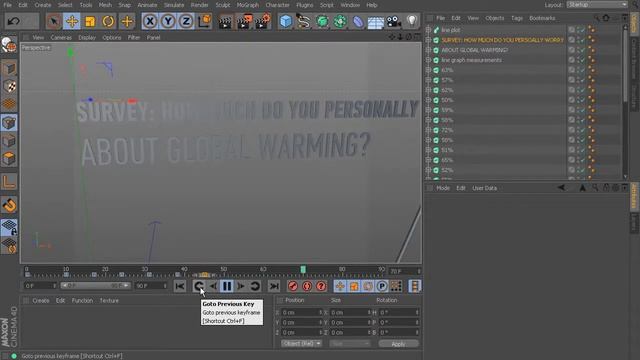Toggle the X axis lock

[150, 21]
